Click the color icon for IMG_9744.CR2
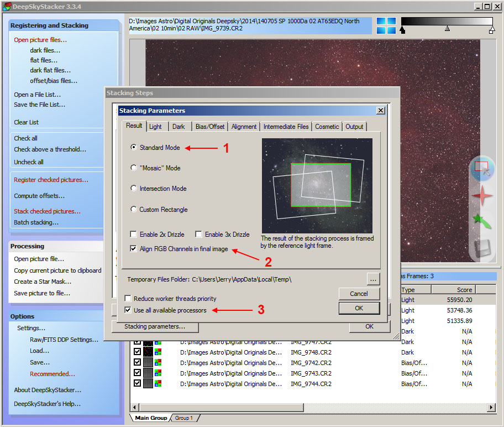Screen dimensions: 504x427 coord(158,383)
